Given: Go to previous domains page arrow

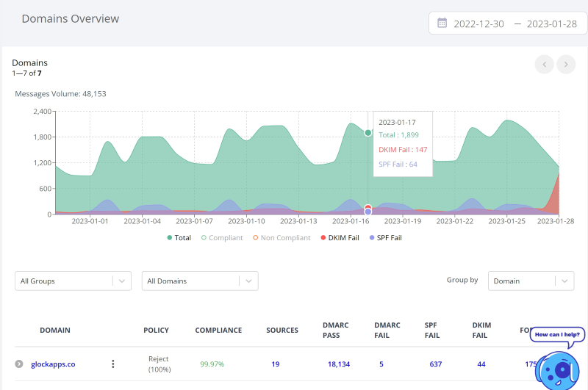Looking at the screenshot, I should (544, 65).
